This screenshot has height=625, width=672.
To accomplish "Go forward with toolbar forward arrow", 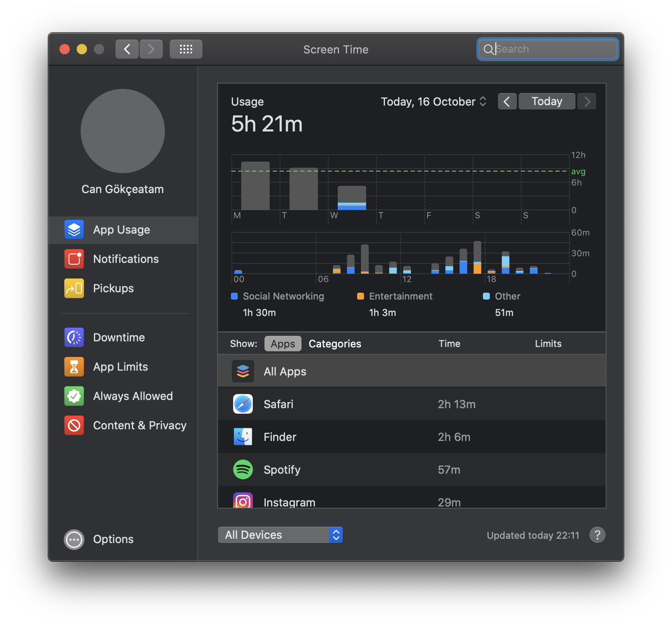I will point(151,49).
